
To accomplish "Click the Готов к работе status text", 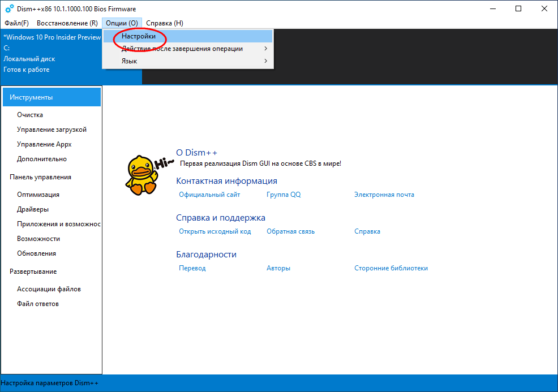I will click(x=27, y=70).
